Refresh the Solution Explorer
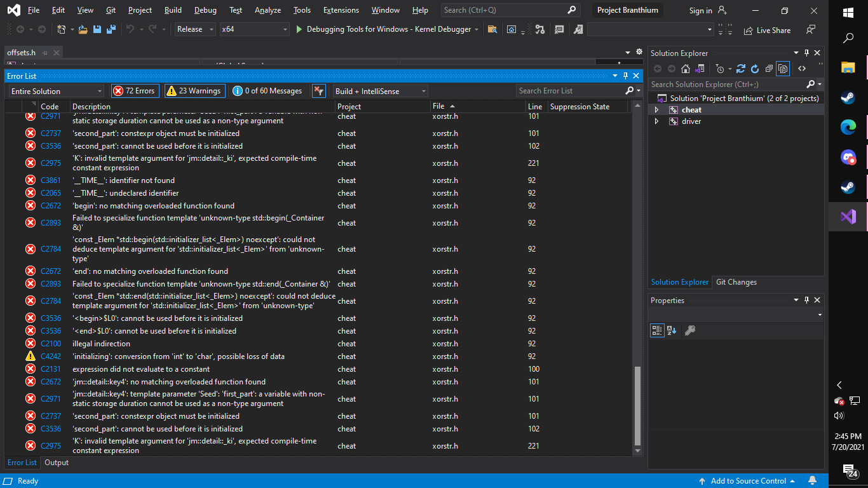Image resolution: width=868 pixels, height=488 pixels. 755,69
